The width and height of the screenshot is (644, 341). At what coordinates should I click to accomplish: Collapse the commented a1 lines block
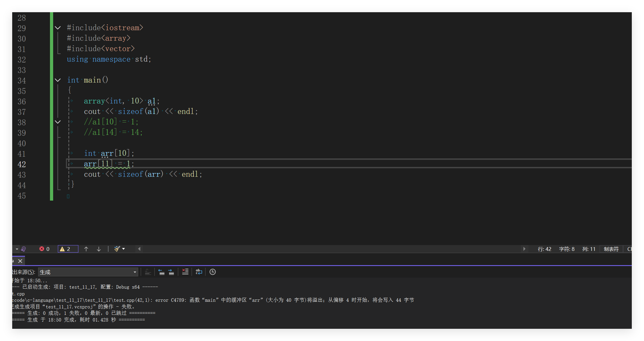58,122
